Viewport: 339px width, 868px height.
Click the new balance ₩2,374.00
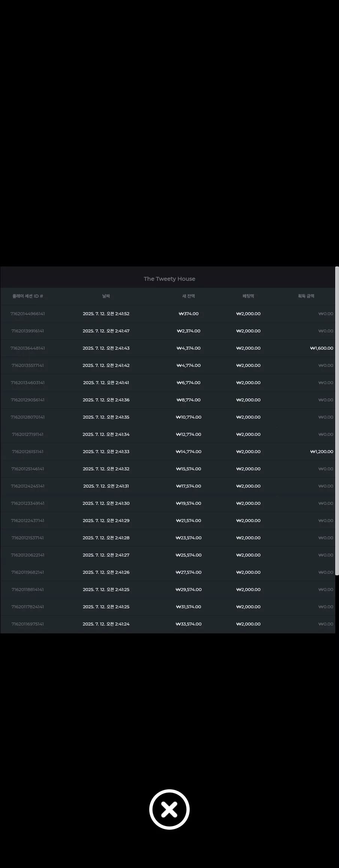(189, 331)
